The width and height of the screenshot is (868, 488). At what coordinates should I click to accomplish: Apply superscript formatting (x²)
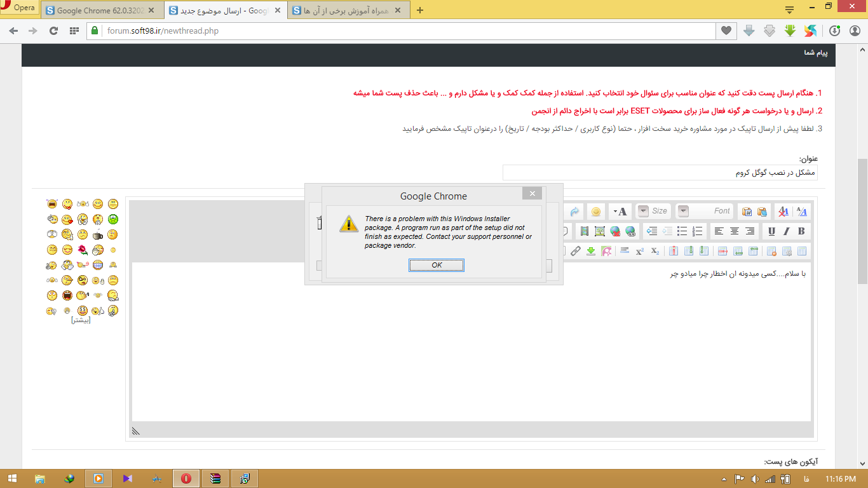[x=640, y=251]
